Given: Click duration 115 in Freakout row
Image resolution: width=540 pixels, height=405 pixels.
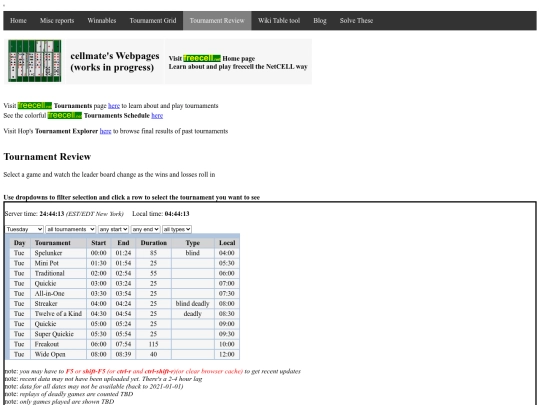Looking at the screenshot, I should point(154,344).
